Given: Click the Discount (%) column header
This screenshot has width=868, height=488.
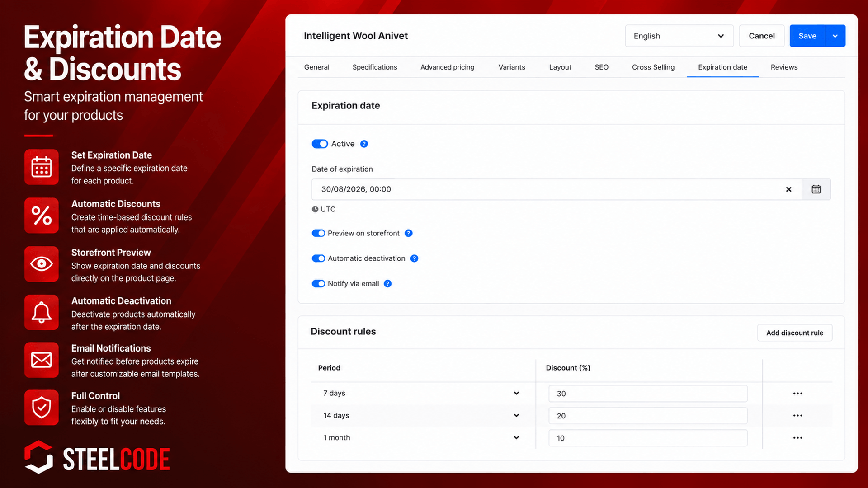Looking at the screenshot, I should tap(568, 368).
